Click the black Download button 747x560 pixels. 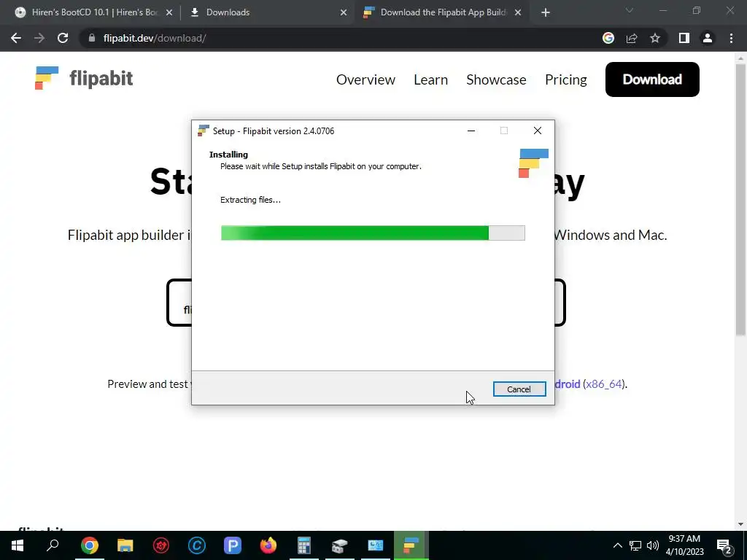click(x=652, y=79)
